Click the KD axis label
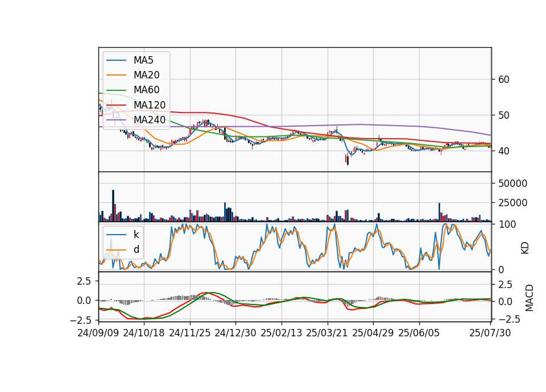 (x=525, y=248)
